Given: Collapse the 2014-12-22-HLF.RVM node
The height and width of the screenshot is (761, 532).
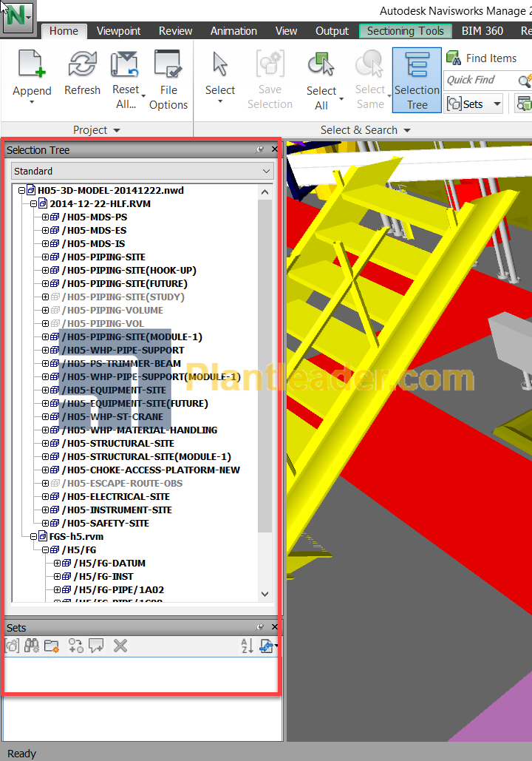Looking at the screenshot, I should [33, 204].
